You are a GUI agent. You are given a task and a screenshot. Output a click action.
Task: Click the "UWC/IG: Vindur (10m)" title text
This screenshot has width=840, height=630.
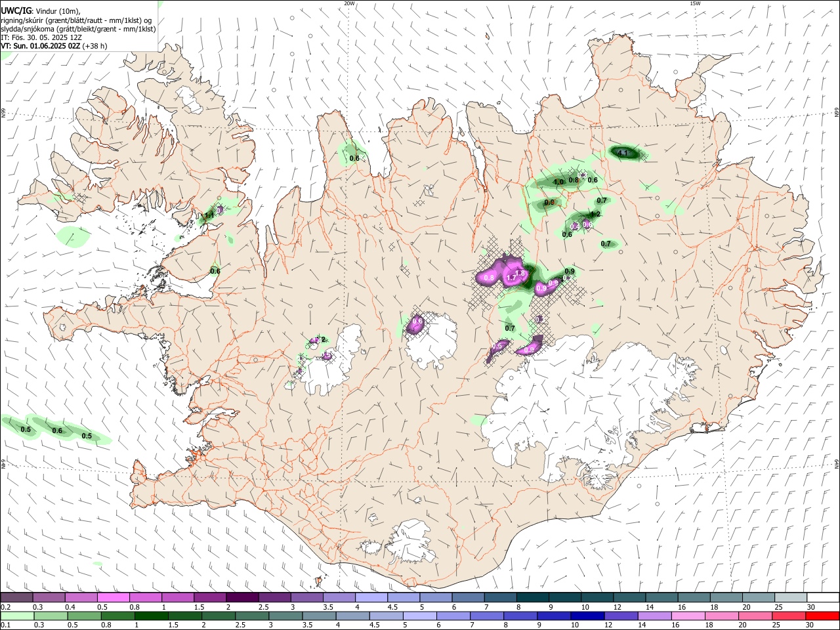[x=40, y=11]
